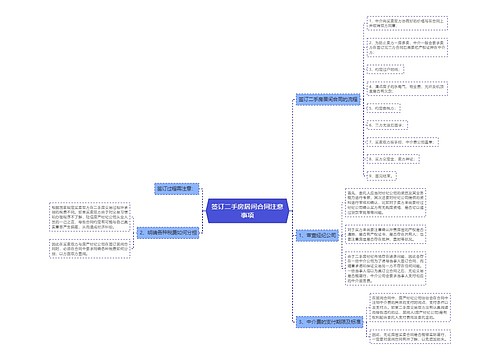500x360 pixels.
Task: Click the step 3 约定过户时间 leaf node
Action: coord(385,69)
